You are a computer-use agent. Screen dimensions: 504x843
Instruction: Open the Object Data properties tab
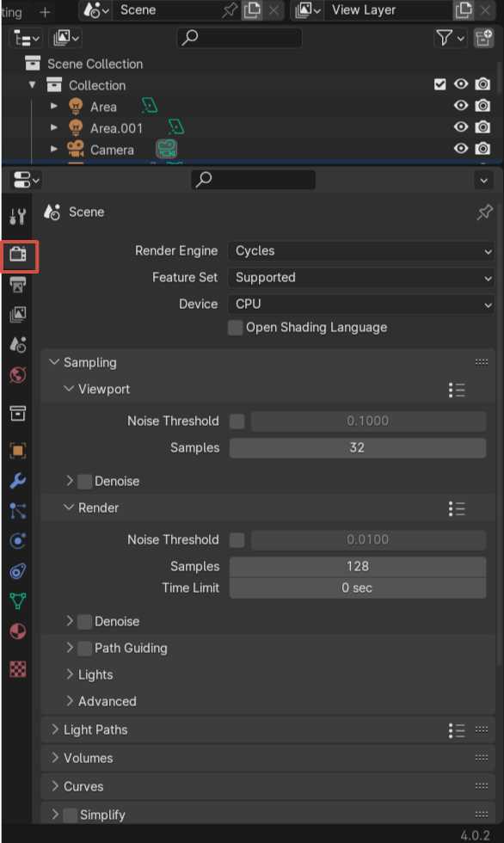pyautogui.click(x=18, y=601)
